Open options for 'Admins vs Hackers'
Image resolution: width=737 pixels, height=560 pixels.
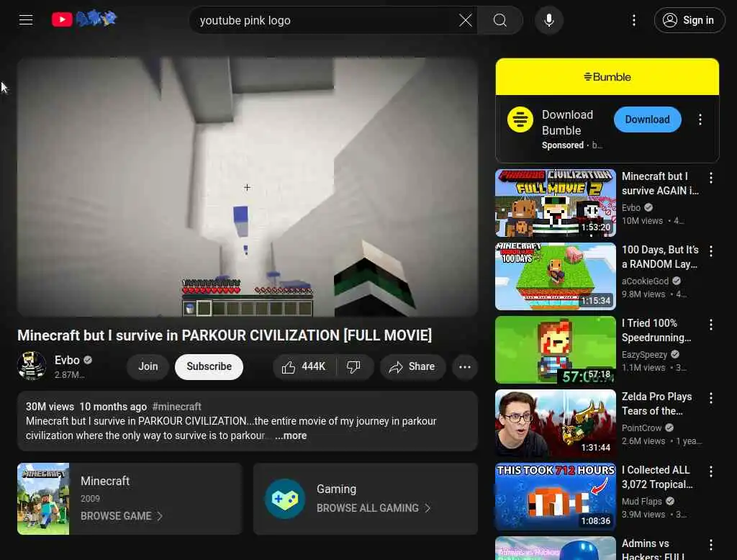tap(710, 544)
